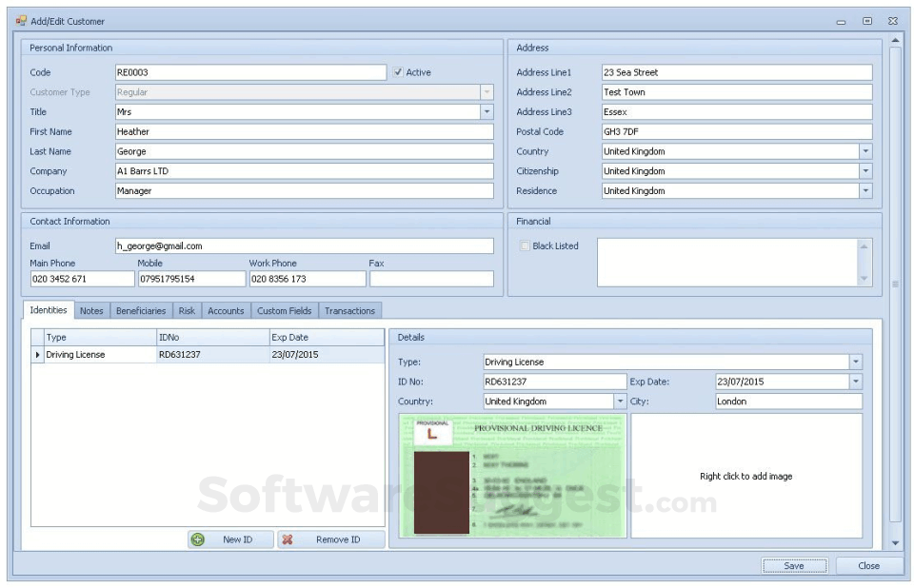Open the Exp Date picker dropdown
The width and height of the screenshot is (914, 588).
point(855,382)
